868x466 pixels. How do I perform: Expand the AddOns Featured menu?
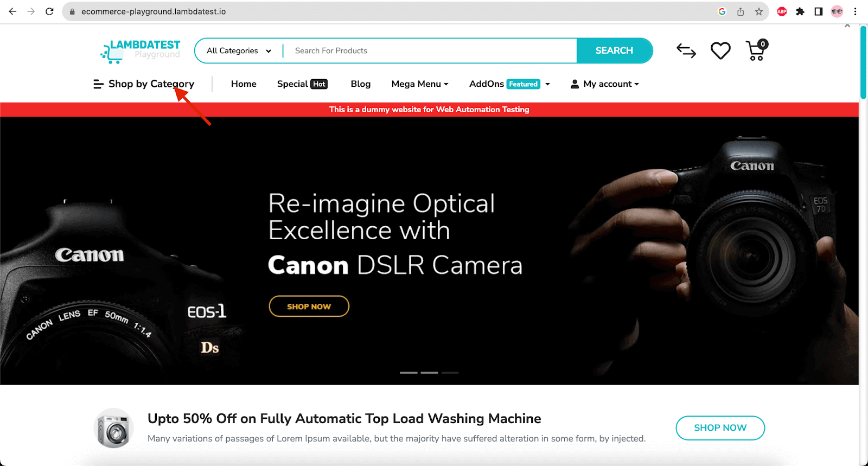click(x=509, y=84)
